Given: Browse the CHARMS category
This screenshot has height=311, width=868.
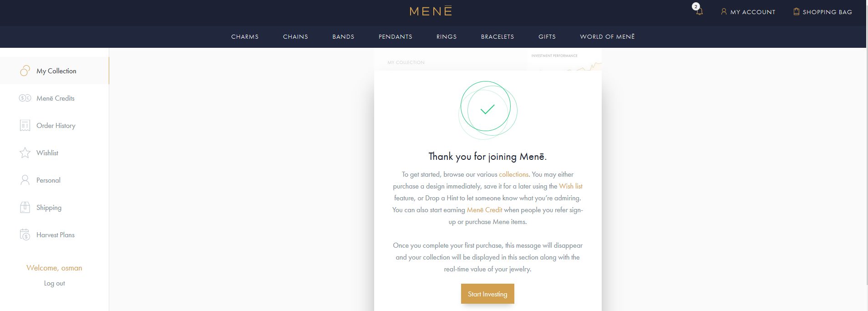Looking at the screenshot, I should point(244,36).
